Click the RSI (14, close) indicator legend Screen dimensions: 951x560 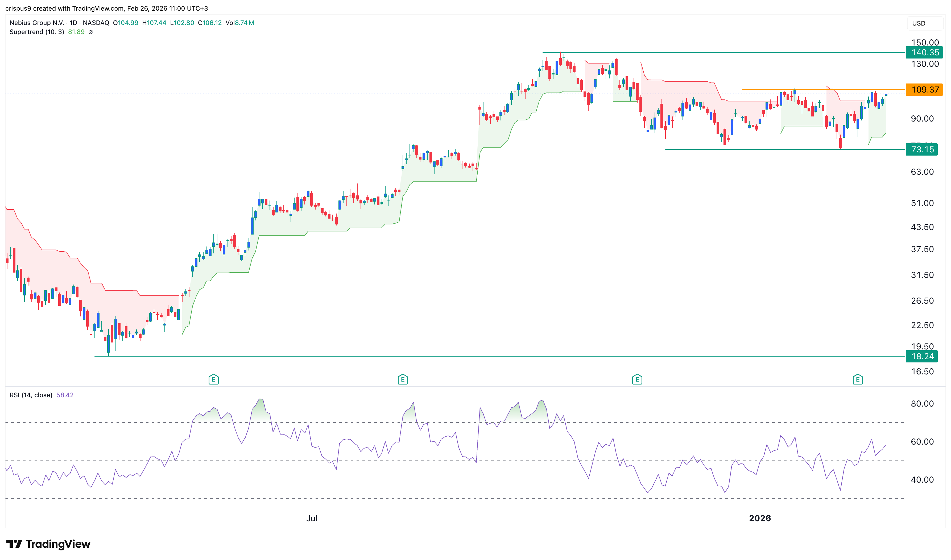point(31,395)
